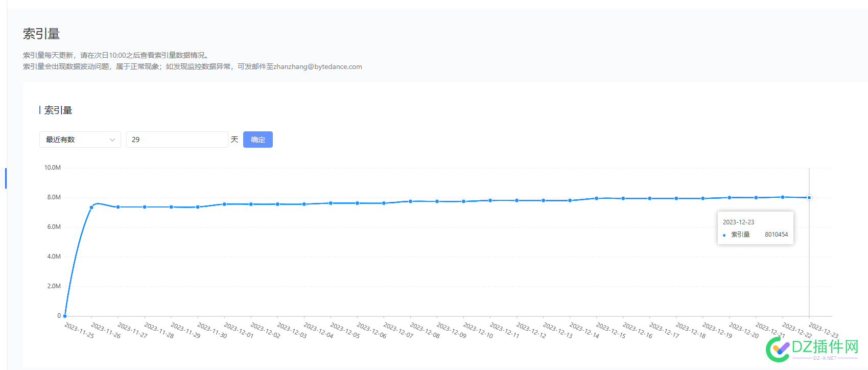Image resolution: width=868 pixels, height=370 pixels.
Task: Click the tooltip 索引量 series label
Action: (740, 235)
